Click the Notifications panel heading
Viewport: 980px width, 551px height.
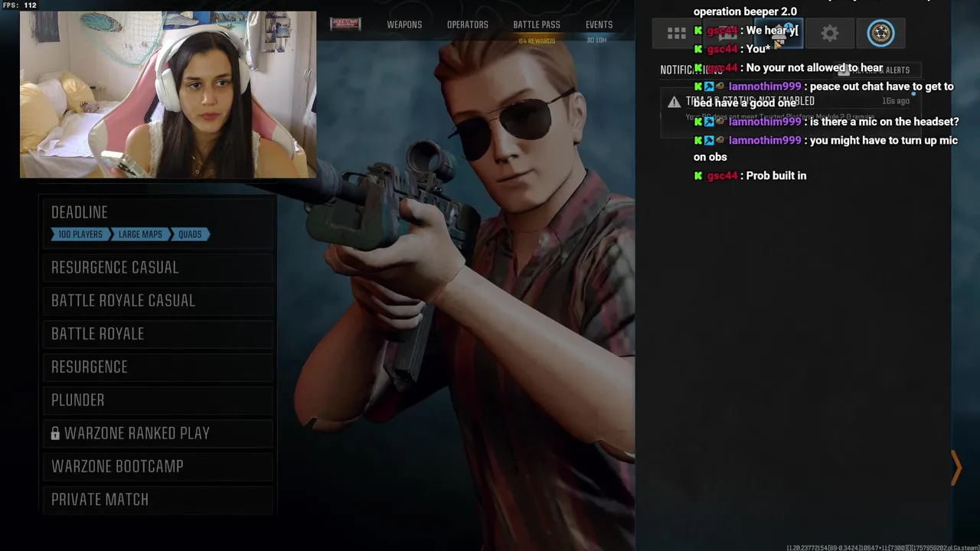click(x=691, y=70)
